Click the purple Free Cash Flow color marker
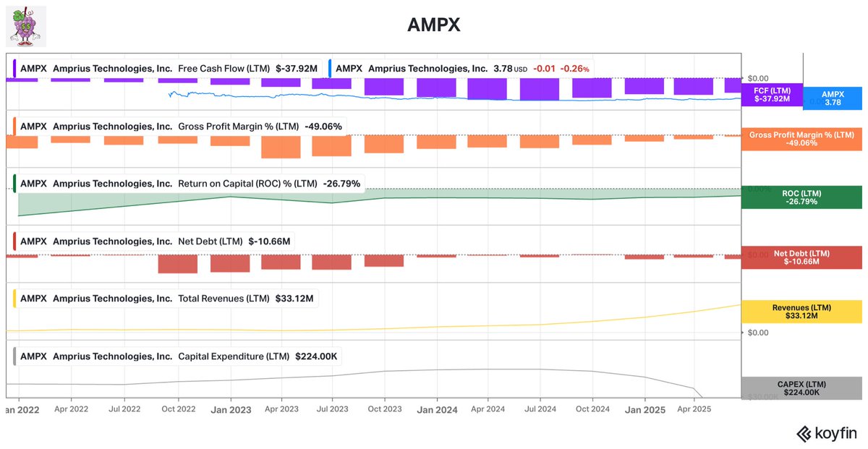868x449 pixels. pos(14,69)
